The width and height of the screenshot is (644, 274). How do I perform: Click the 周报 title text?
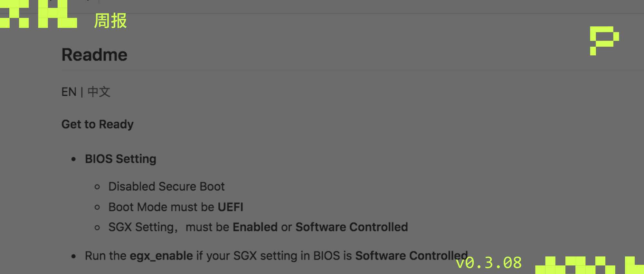[x=110, y=21]
